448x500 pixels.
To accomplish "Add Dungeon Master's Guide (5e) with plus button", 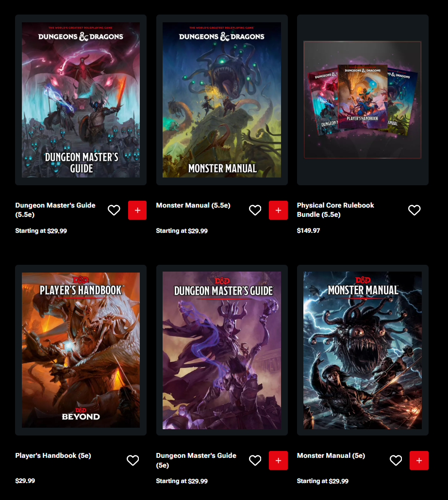I will pyautogui.click(x=278, y=460).
